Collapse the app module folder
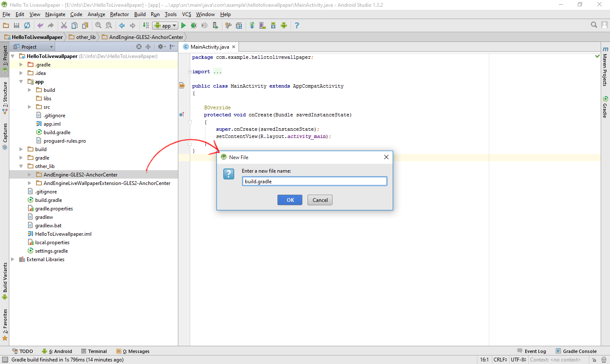Image resolution: width=610 pixels, height=364 pixels. click(21, 82)
